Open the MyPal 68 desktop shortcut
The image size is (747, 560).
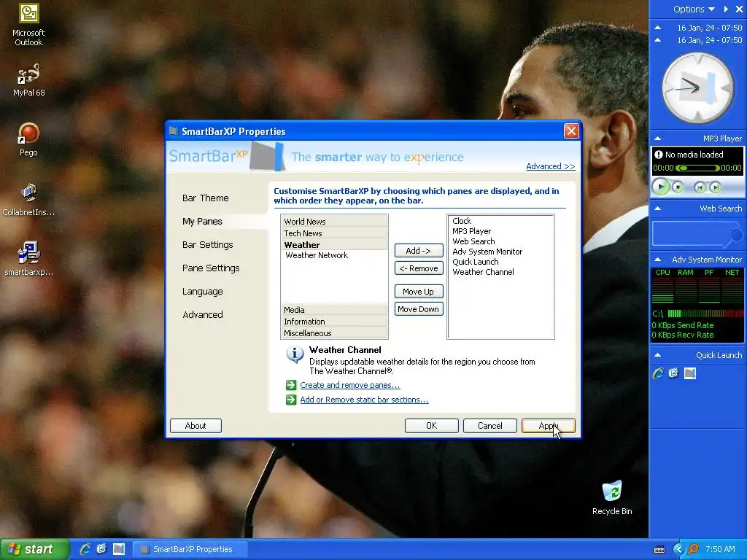tap(28, 80)
